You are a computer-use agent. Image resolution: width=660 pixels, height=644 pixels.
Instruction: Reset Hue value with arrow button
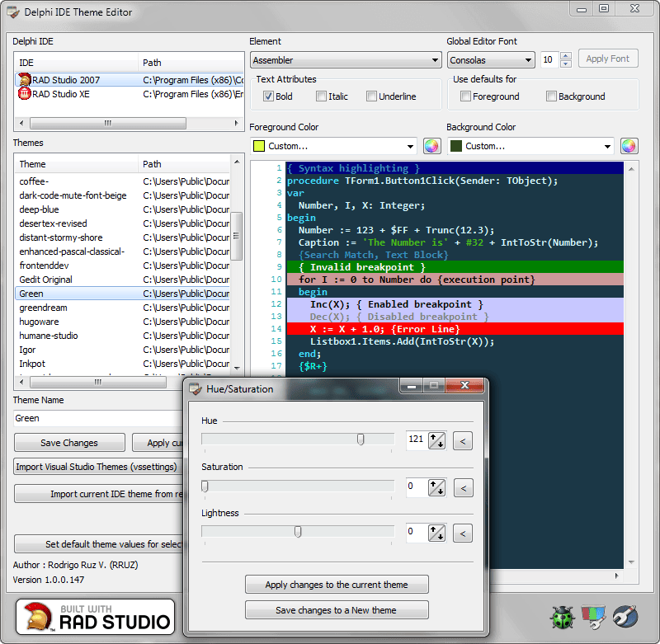(x=463, y=441)
